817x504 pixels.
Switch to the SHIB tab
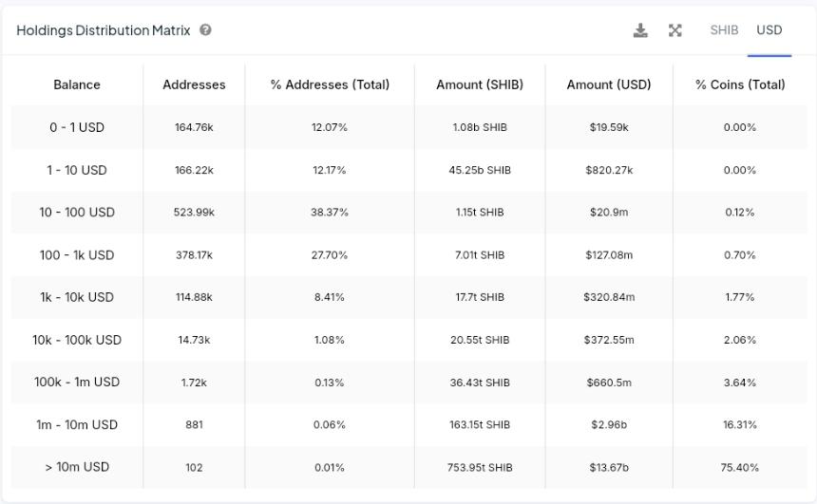724,30
